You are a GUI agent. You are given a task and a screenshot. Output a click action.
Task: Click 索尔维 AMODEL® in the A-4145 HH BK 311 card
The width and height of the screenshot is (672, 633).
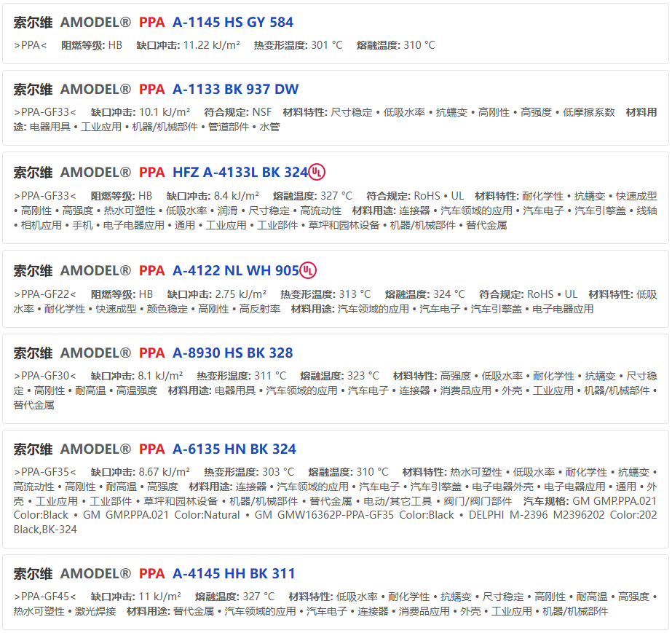(72, 573)
